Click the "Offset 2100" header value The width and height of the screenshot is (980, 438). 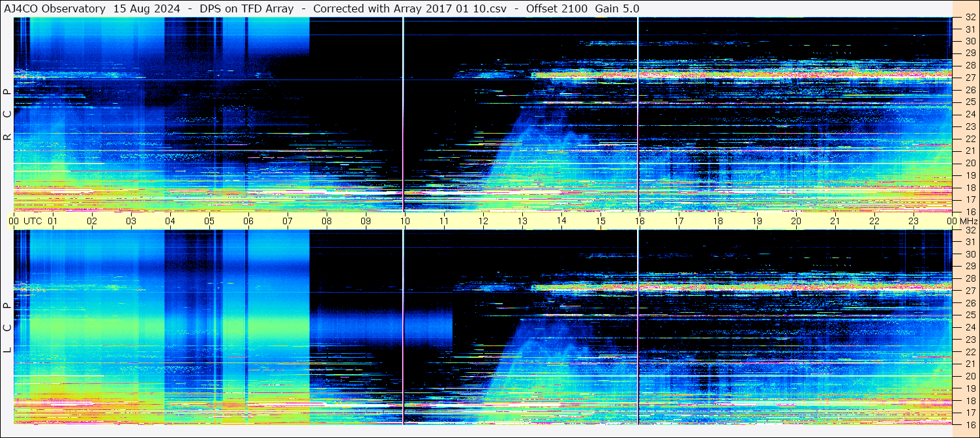(556, 8)
